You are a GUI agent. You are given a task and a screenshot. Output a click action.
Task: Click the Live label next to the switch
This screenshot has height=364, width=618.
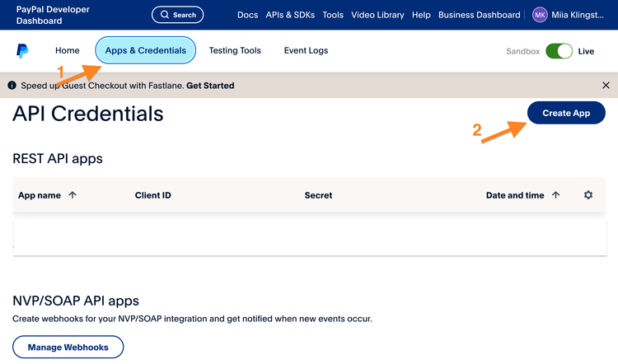pyautogui.click(x=586, y=51)
